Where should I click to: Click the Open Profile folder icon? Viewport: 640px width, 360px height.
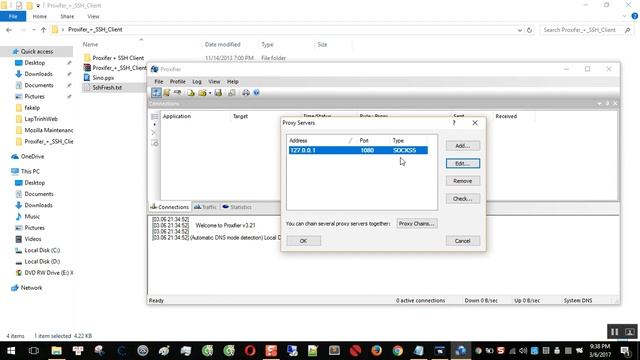tap(202, 93)
